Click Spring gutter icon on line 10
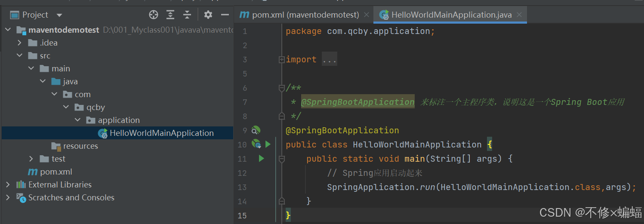Image resolution: width=644 pixels, height=224 pixels. tap(256, 144)
